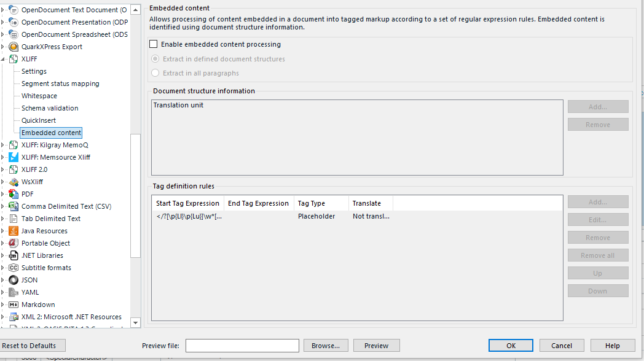This screenshot has width=644, height=361.
Task: Click the Preview button
Action: tap(376, 346)
